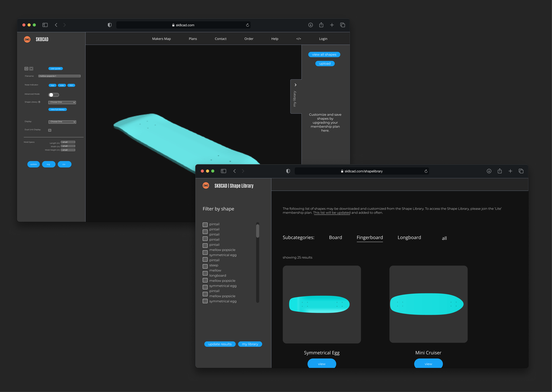The width and height of the screenshot is (552, 392).
Task: Click the SK8CAD orange logo icon in the editor window
Action: click(x=27, y=39)
